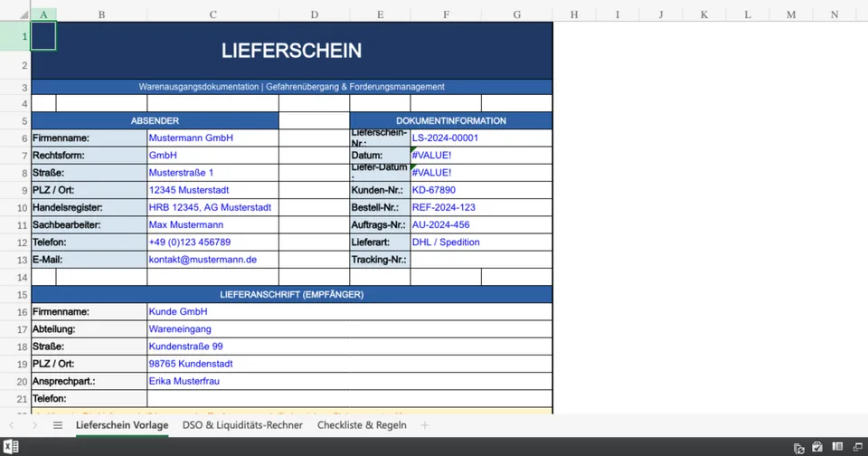
Task: Click the overlapping windows icon in bottom bar
Action: [x=857, y=447]
